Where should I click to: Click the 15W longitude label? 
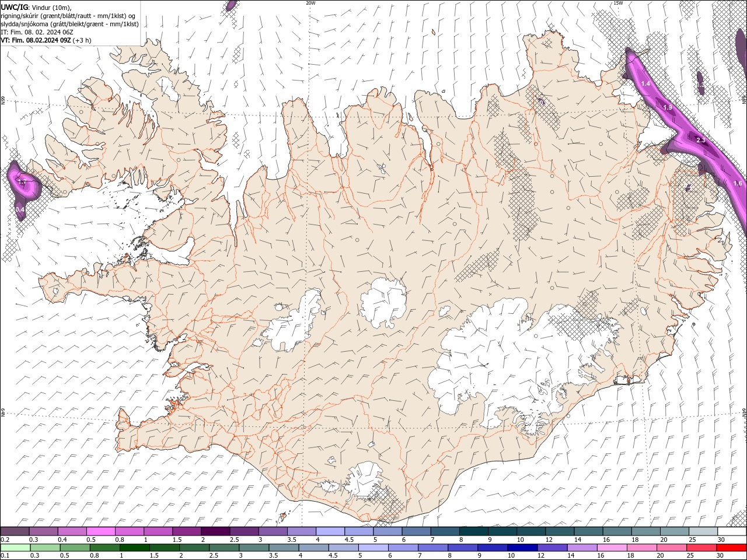[618, 3]
